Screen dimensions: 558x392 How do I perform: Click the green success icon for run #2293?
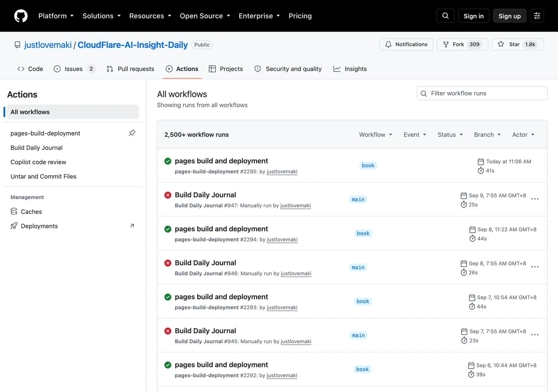(168, 297)
